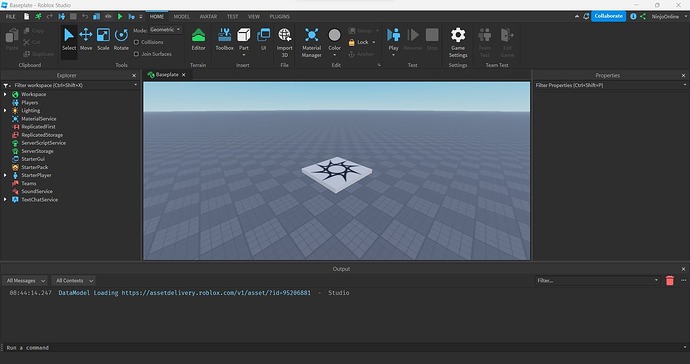Open the All Messages dropdown
The width and height of the screenshot is (690, 364).
[x=25, y=280]
